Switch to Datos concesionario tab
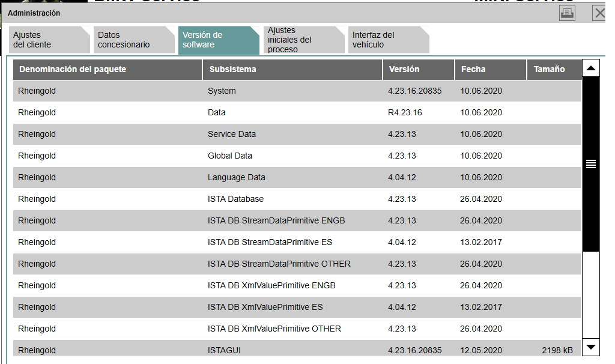The width and height of the screenshot is (615, 364). [x=134, y=40]
